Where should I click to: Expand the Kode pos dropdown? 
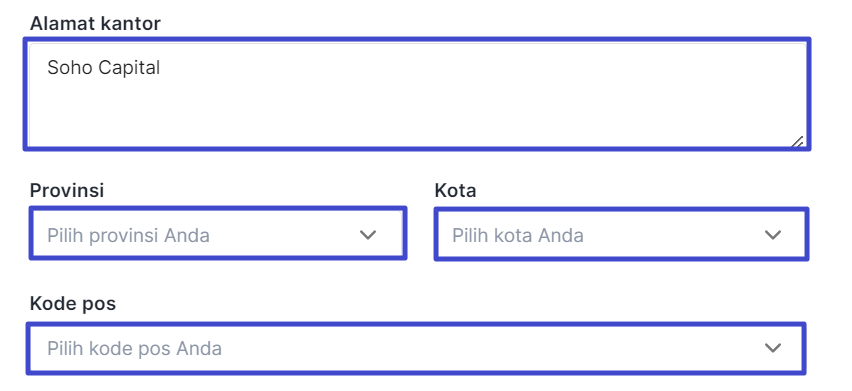(x=416, y=348)
